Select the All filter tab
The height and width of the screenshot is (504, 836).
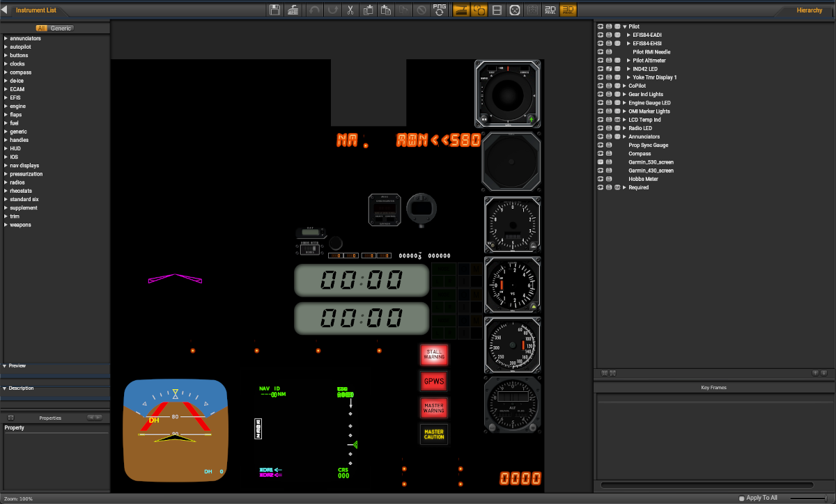(x=42, y=29)
